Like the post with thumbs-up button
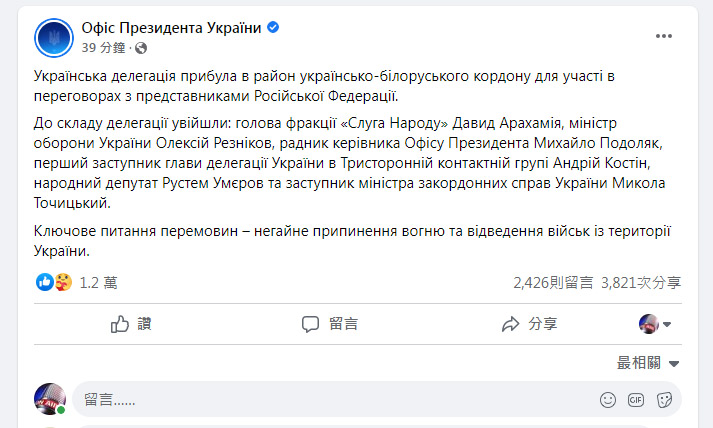The image size is (713, 428). click(131, 323)
